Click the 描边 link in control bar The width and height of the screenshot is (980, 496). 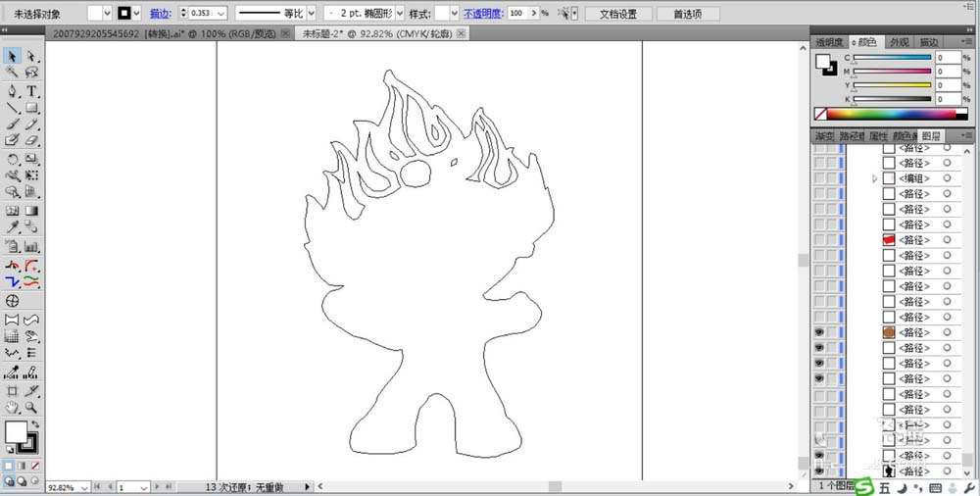coord(161,13)
